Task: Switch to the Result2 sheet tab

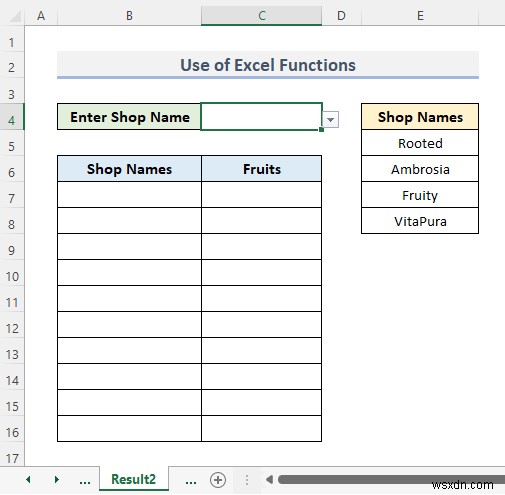Action: point(134,479)
